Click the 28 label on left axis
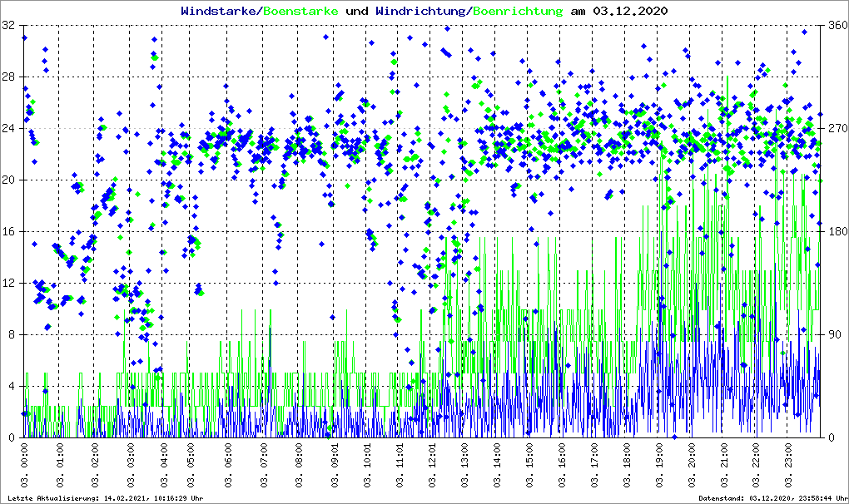 click(10, 77)
